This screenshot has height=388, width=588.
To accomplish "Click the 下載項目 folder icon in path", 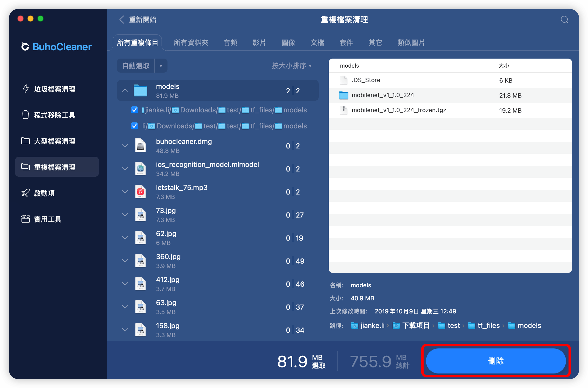I will [x=396, y=325].
